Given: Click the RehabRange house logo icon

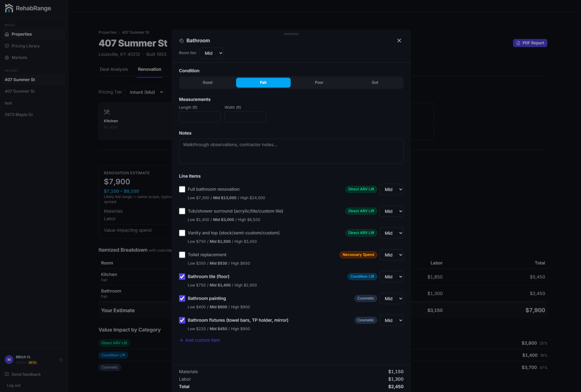Looking at the screenshot, I should 9,8.
